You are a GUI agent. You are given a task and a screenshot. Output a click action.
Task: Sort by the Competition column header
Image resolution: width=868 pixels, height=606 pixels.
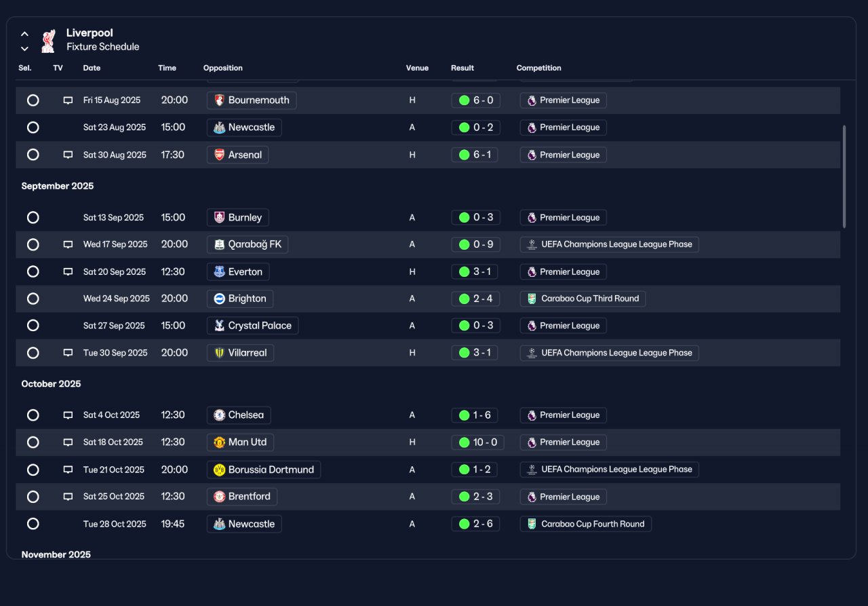[538, 68]
